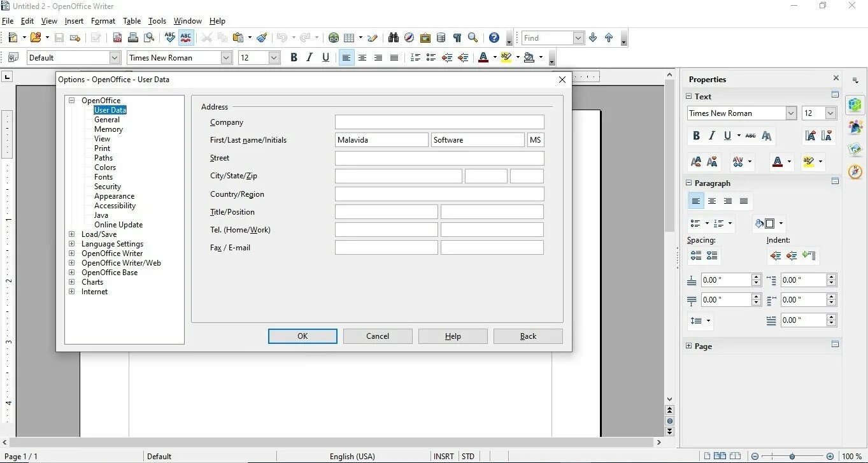The image size is (868, 463).
Task: Open Find & Replace binoculars icon
Action: [x=394, y=38]
